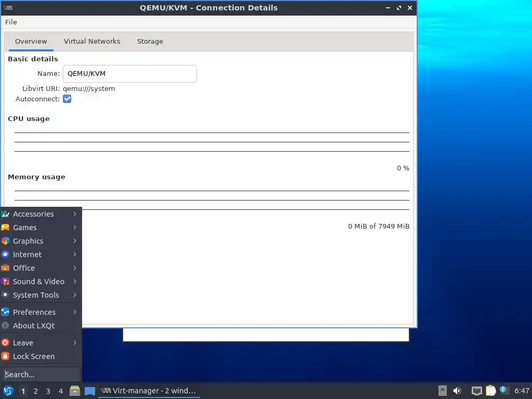Switch to desktop 3
This screenshot has height=399, width=532.
click(48, 391)
